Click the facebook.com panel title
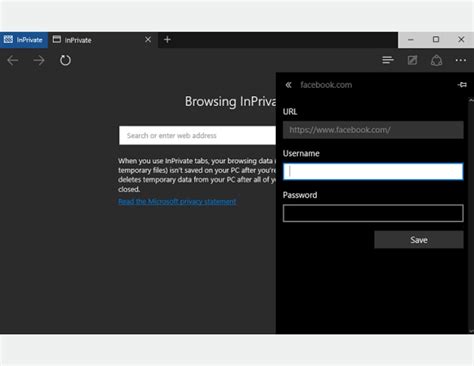The image size is (474, 366). pyautogui.click(x=326, y=85)
